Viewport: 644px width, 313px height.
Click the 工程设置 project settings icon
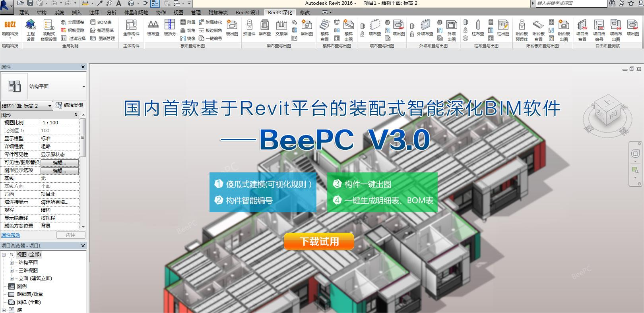(x=31, y=30)
